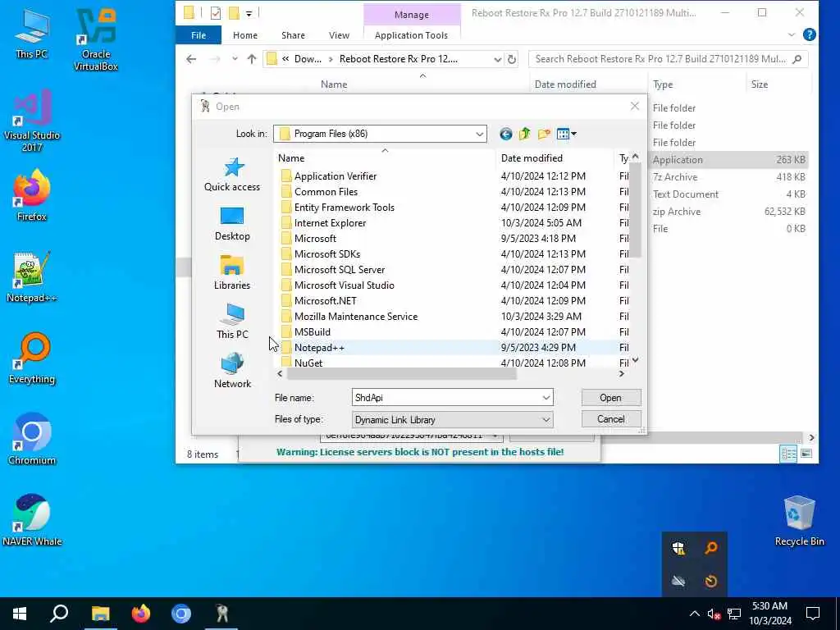Click the muted volume tray icon
This screenshot has width=840, height=630.
tap(714, 614)
